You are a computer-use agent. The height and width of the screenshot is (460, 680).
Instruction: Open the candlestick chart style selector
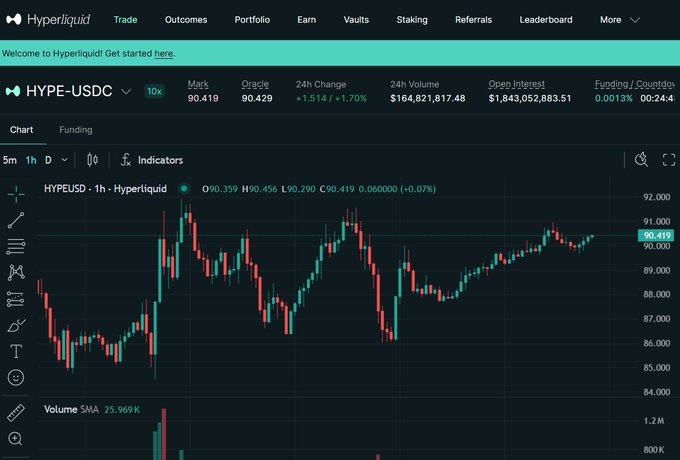pos(92,160)
